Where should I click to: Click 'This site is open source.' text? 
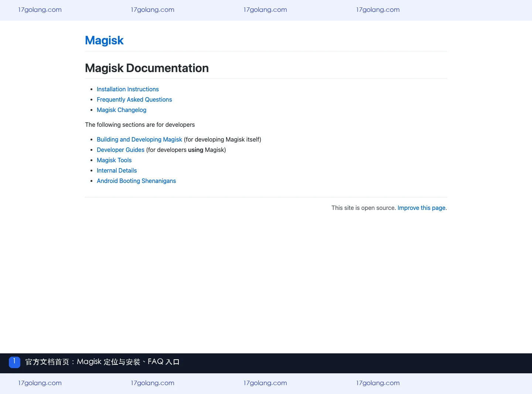pos(364,208)
